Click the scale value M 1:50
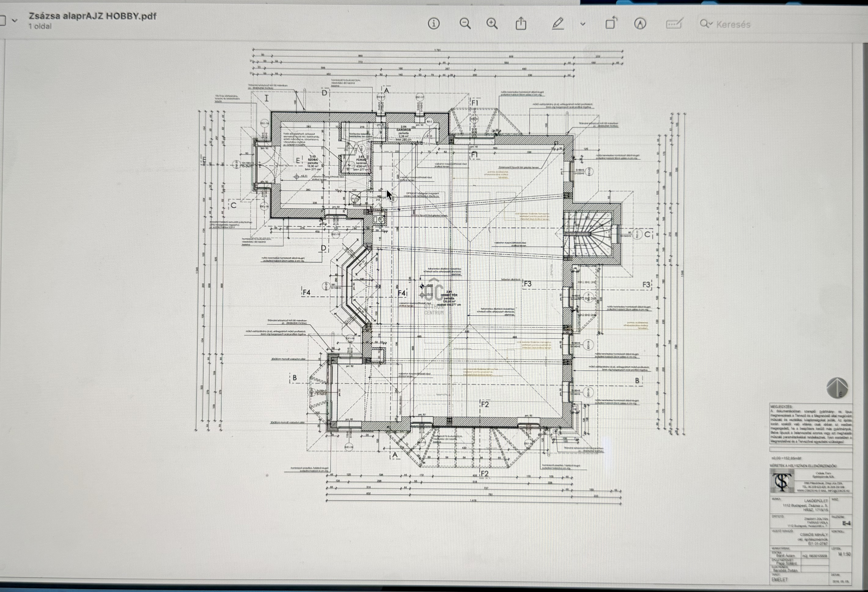Viewport: 868px width, 592px height. (x=844, y=554)
